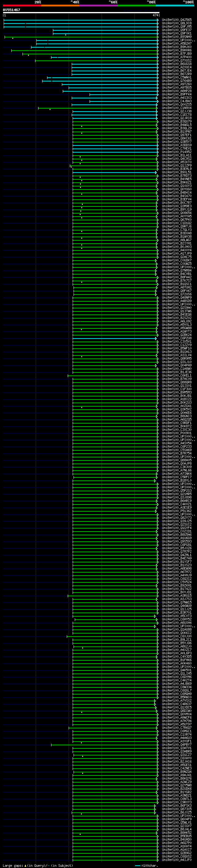Click the white query sequence bar
The width and height of the screenshot is (197, 868).
click(x=81, y=13)
